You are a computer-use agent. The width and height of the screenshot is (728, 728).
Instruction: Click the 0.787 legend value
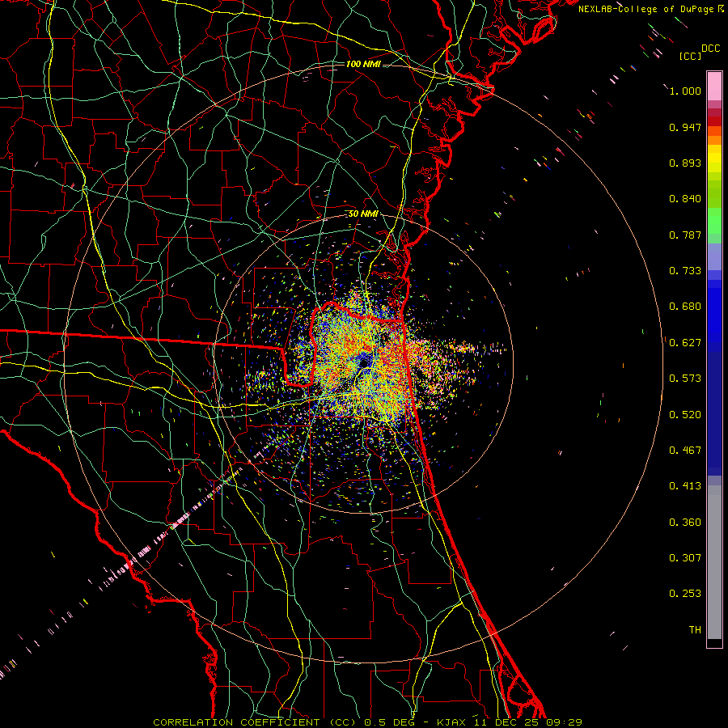coord(685,235)
